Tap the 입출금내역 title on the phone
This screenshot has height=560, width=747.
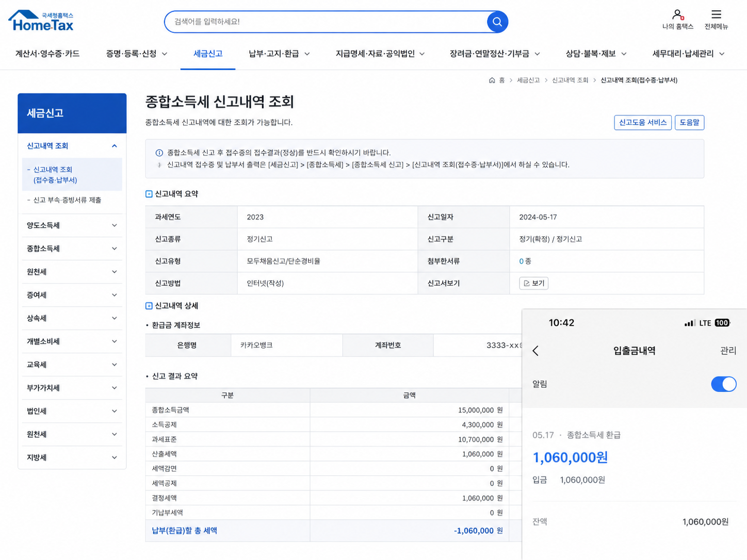pos(634,351)
